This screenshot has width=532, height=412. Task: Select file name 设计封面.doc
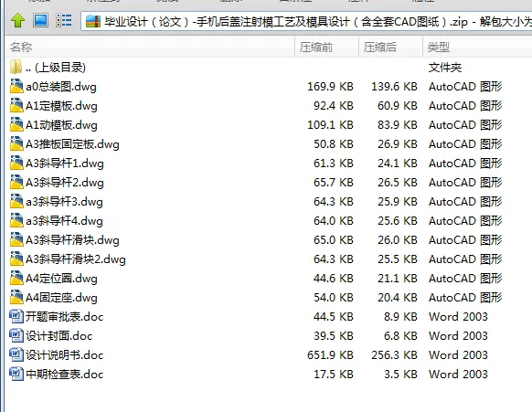[x=59, y=335]
